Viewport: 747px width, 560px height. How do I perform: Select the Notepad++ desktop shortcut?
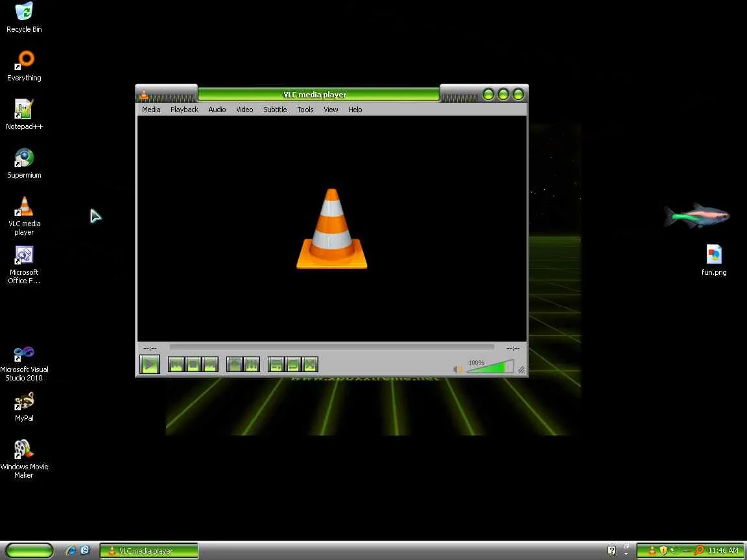(x=24, y=115)
